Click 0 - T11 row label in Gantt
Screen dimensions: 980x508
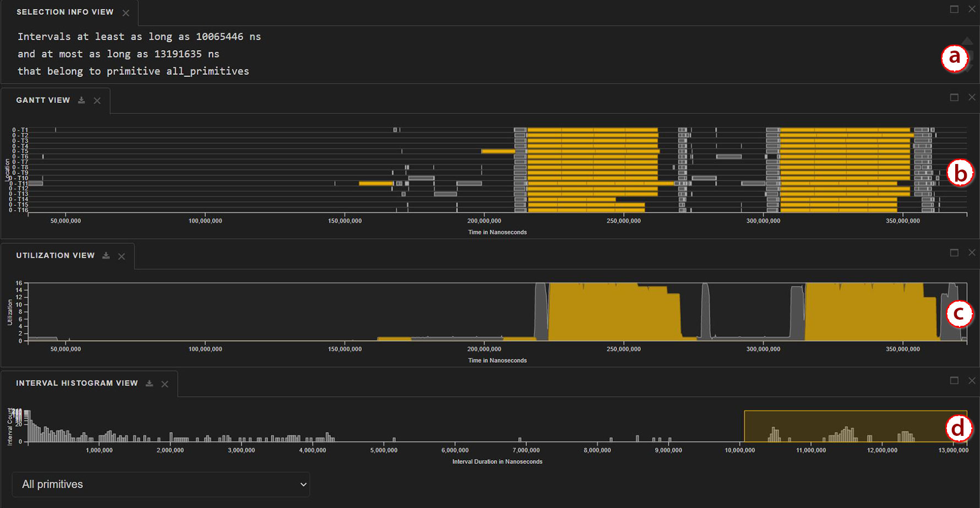[18, 183]
